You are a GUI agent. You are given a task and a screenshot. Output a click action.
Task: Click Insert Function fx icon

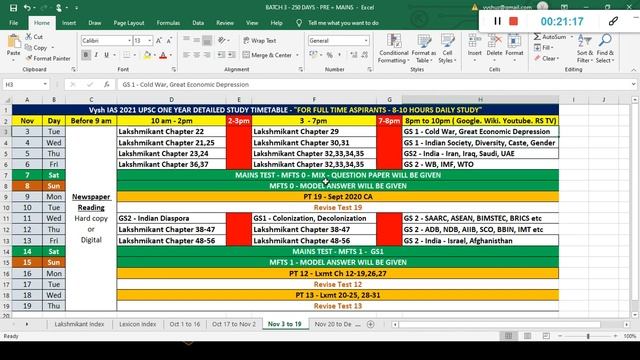click(107, 84)
